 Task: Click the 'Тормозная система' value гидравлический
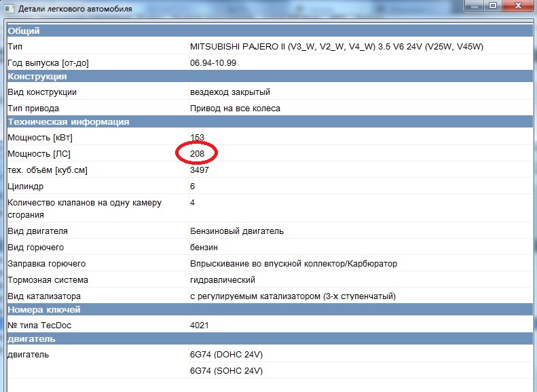(x=223, y=280)
